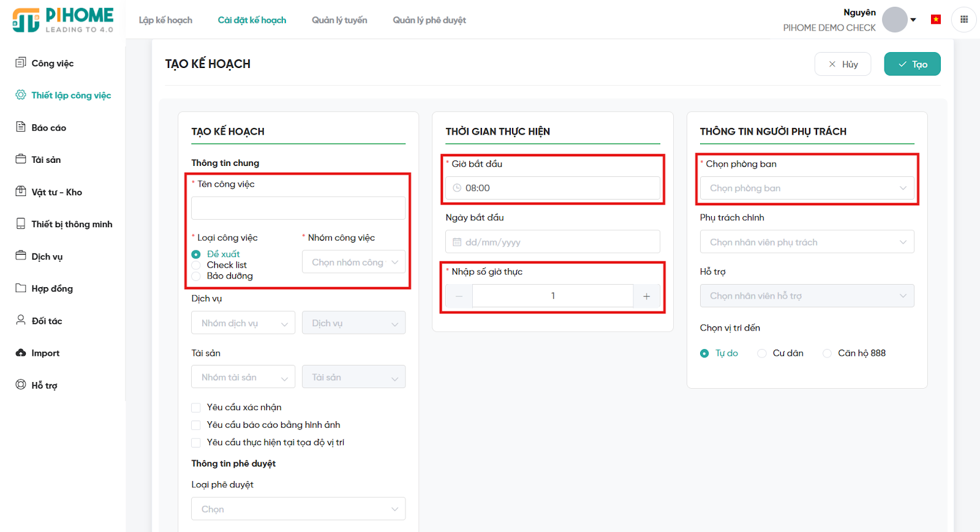The height and width of the screenshot is (532, 980).
Task: Click the Công việc sidebar icon
Action: [21, 62]
